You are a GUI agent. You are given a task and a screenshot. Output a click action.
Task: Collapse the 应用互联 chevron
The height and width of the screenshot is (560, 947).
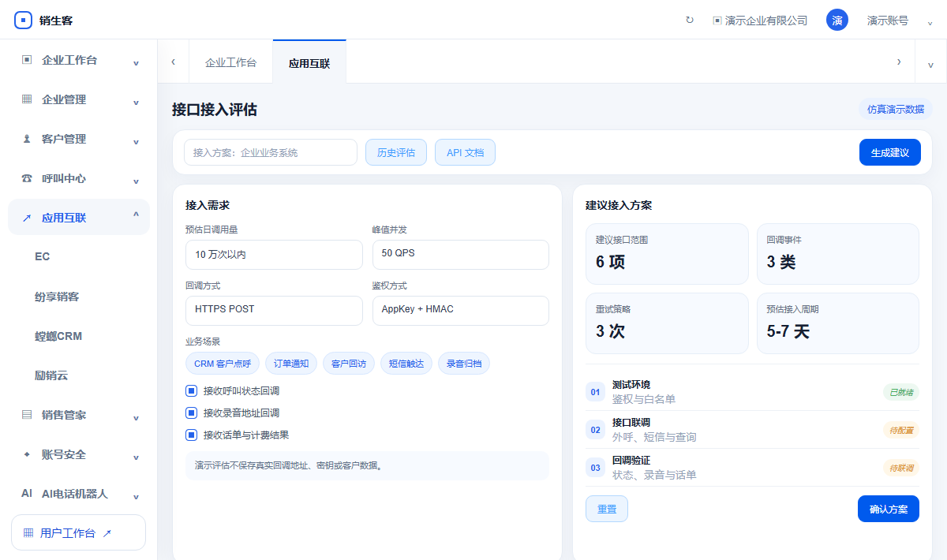click(x=136, y=215)
